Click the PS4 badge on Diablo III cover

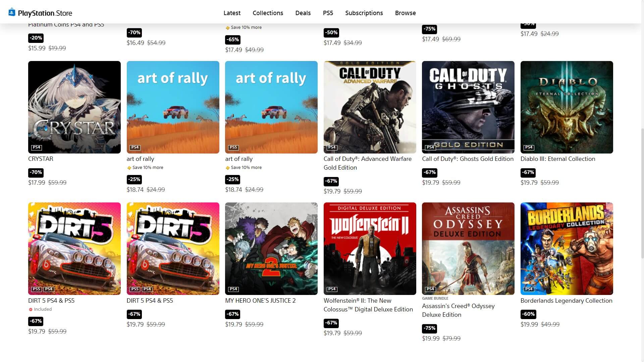pyautogui.click(x=529, y=147)
